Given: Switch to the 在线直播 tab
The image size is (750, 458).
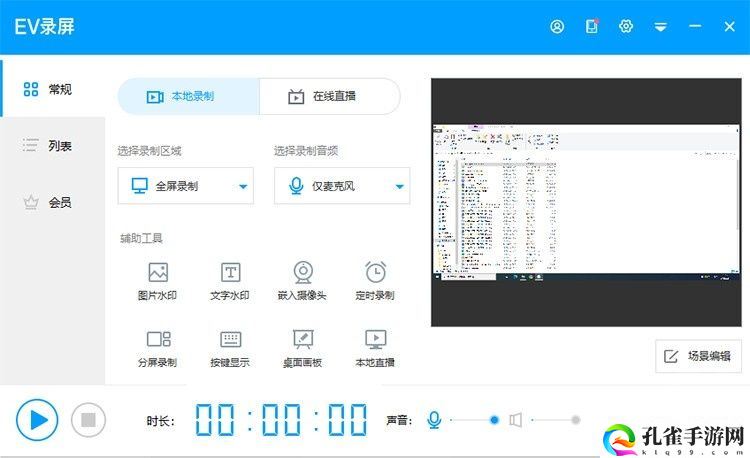Looking at the screenshot, I should (x=330, y=97).
